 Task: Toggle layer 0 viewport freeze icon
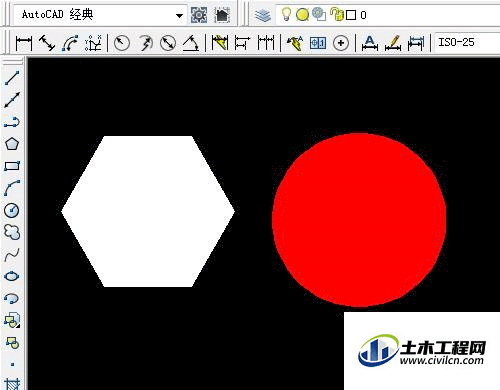coord(319,14)
